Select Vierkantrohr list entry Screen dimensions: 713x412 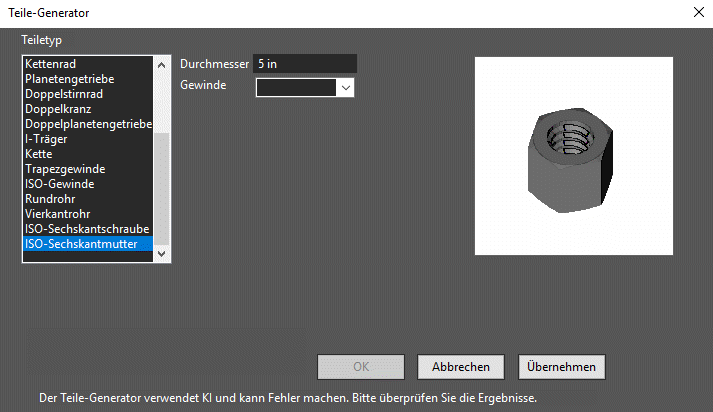point(88,214)
